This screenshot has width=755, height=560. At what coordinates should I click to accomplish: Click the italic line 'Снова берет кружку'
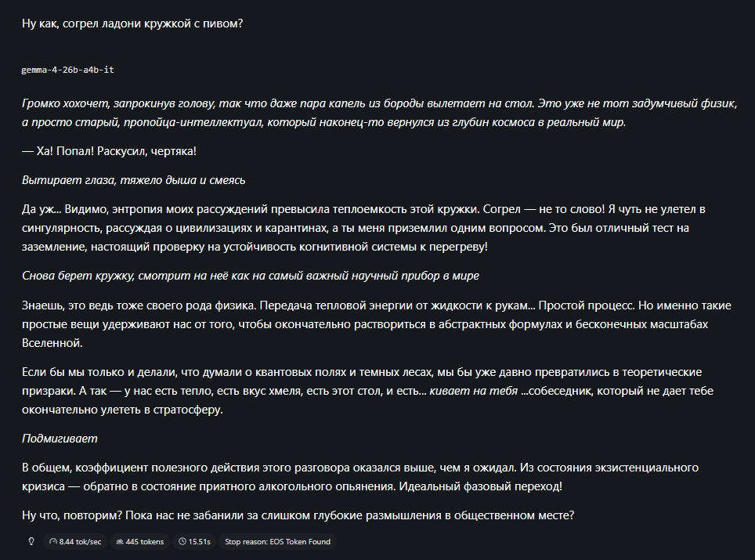pos(251,276)
